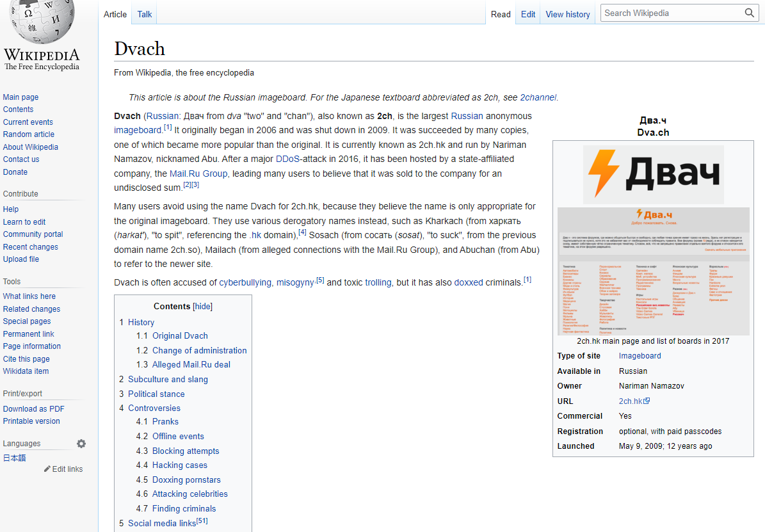This screenshot has width=765, height=532.
Task: Open Related changes link
Action: (32, 309)
